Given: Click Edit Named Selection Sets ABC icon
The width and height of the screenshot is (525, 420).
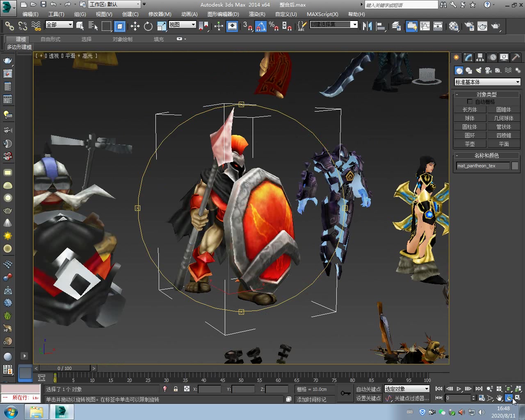Looking at the screenshot, I should [301, 26].
